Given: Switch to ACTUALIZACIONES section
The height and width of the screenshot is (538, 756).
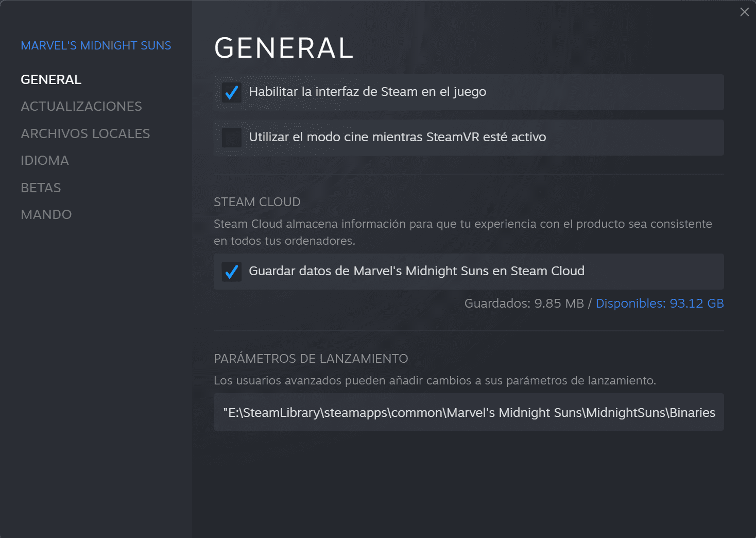Looking at the screenshot, I should click(x=81, y=106).
